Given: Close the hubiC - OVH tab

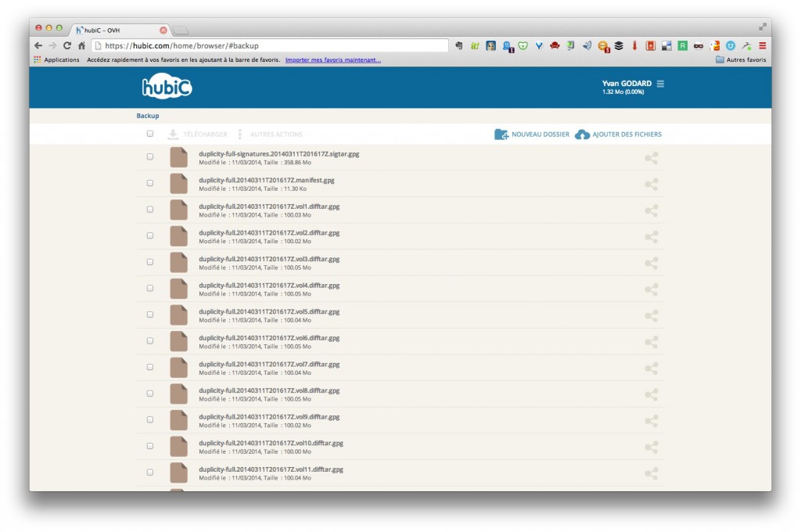Looking at the screenshot, I should click(163, 31).
